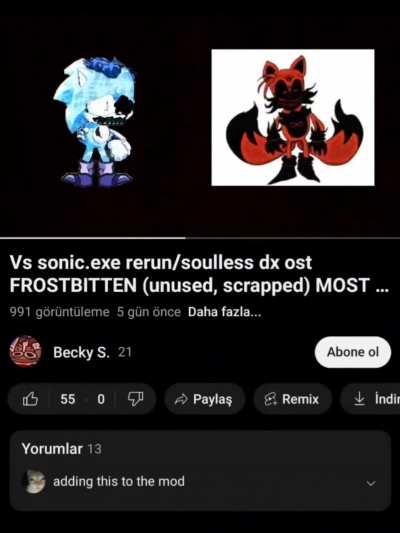Tap the 991 görüntüleme view count
This screenshot has height=533, width=400.
[60, 312]
